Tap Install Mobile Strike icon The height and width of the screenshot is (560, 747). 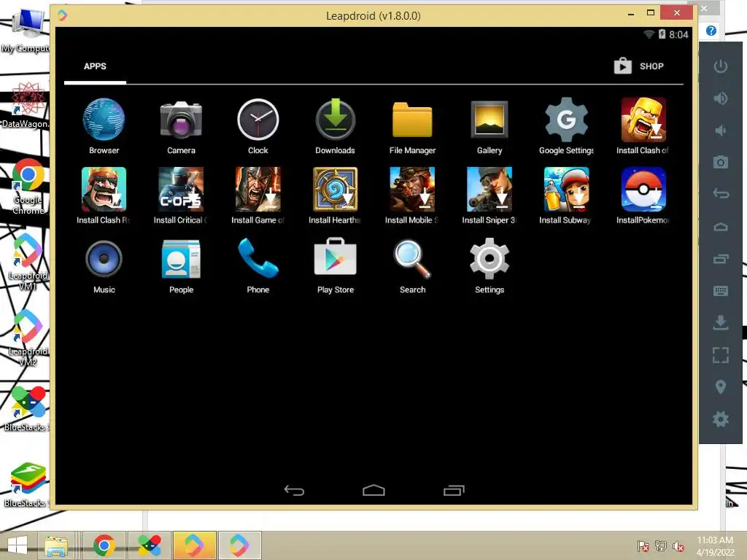pyautogui.click(x=412, y=189)
